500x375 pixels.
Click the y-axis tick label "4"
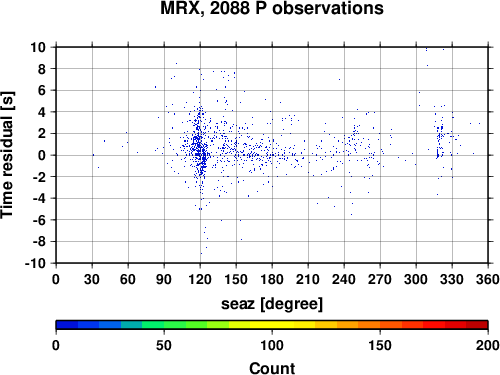pyautogui.click(x=42, y=112)
